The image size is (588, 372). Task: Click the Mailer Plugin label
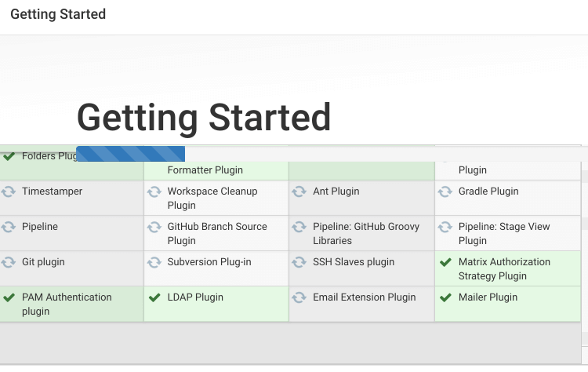[x=488, y=297]
